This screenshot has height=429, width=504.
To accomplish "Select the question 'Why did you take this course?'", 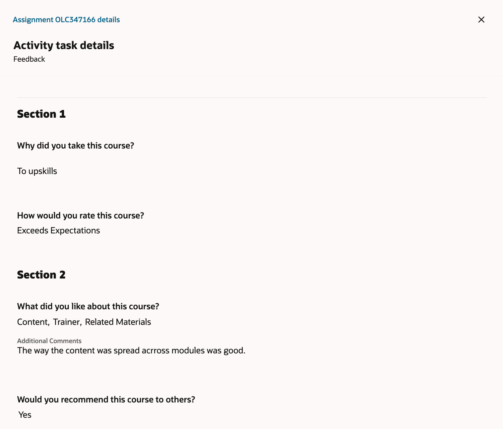I will (x=75, y=146).
